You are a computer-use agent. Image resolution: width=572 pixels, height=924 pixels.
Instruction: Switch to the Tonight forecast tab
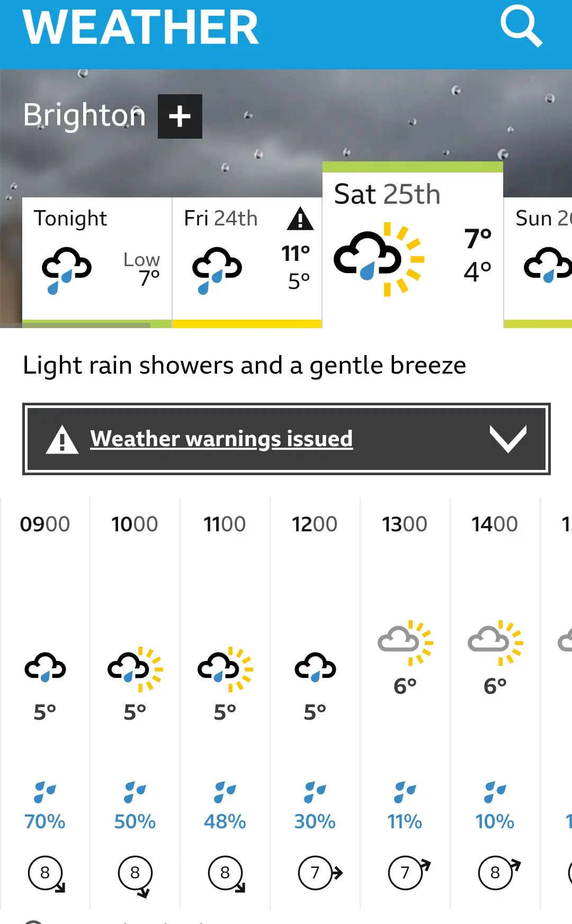[97, 262]
